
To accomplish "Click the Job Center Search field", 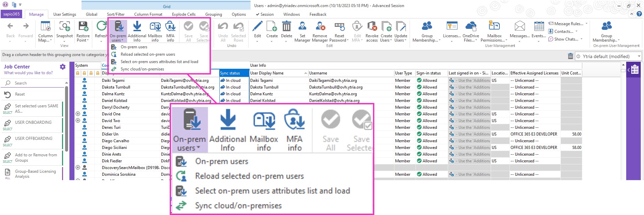I will click(33, 83).
